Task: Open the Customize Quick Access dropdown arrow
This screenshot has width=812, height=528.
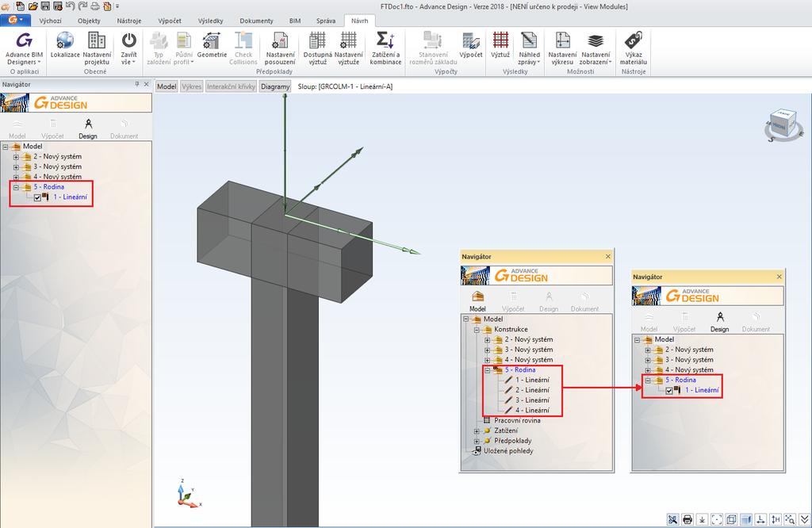Action: pos(117,6)
